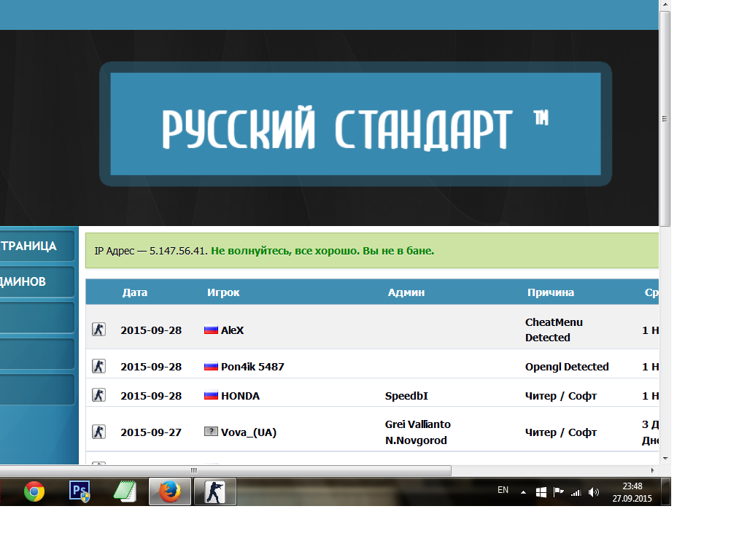
Task: Click the Russian flag next to HONDA
Action: coord(211,395)
